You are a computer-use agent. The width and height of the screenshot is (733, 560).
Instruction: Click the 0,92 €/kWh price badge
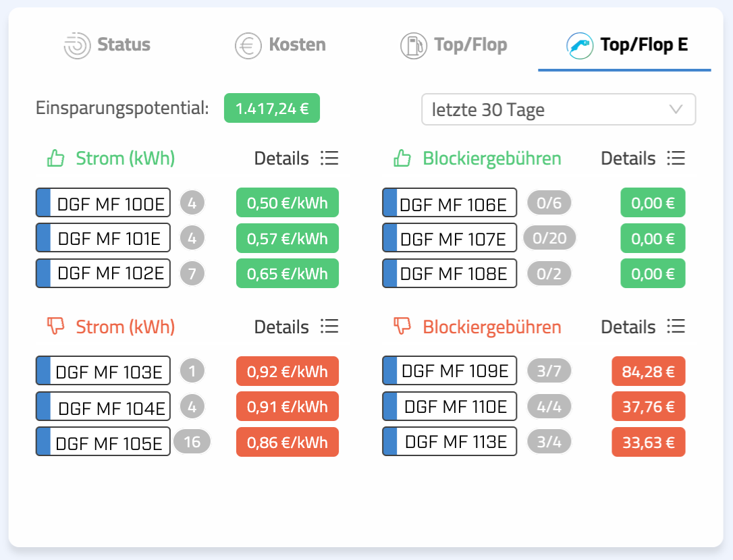(287, 370)
